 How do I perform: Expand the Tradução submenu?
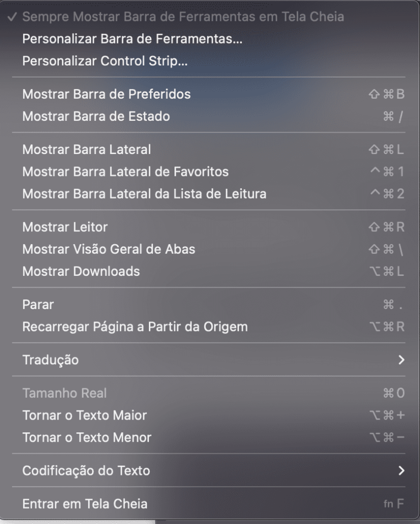click(x=51, y=360)
